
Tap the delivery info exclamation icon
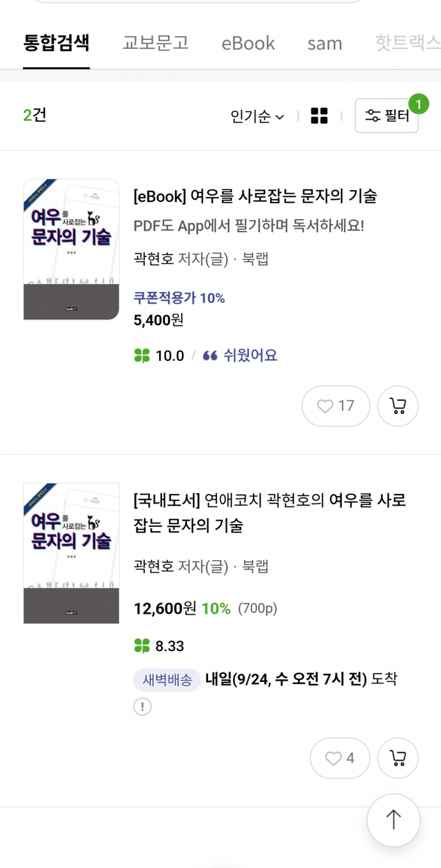tap(142, 707)
